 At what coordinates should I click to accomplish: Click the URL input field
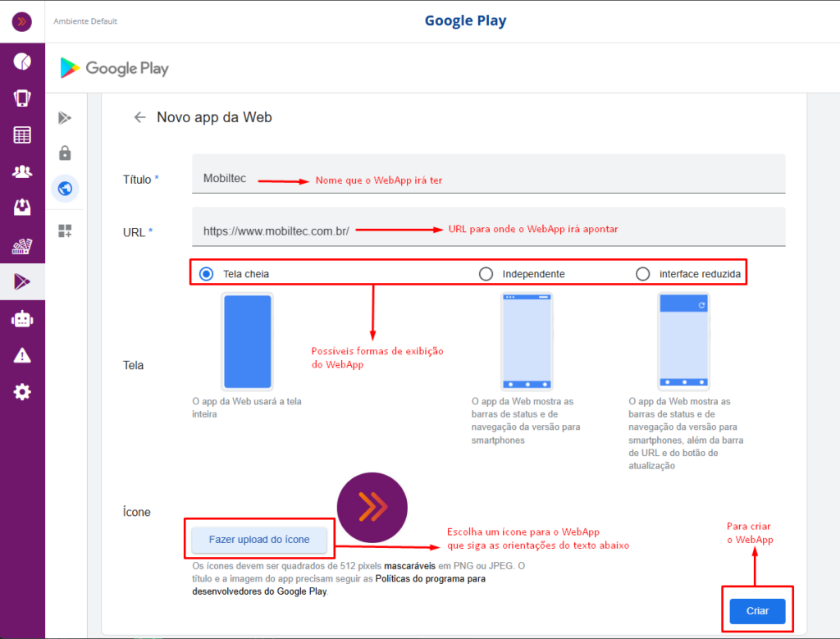(489, 226)
